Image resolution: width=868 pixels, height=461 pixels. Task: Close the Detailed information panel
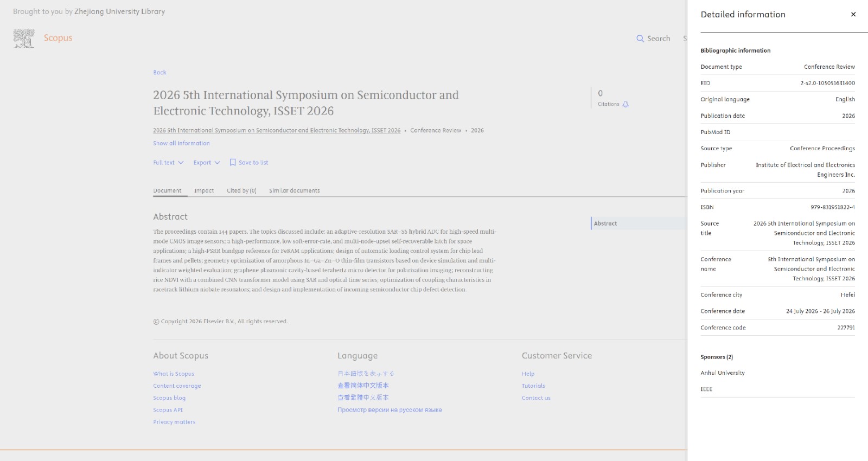coord(853,15)
